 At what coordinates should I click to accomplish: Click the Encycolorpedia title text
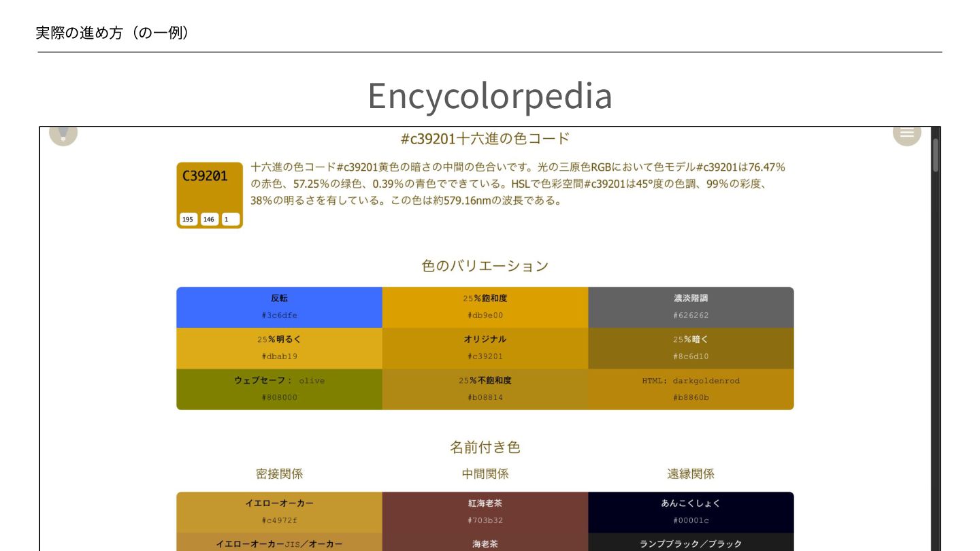[x=490, y=96]
